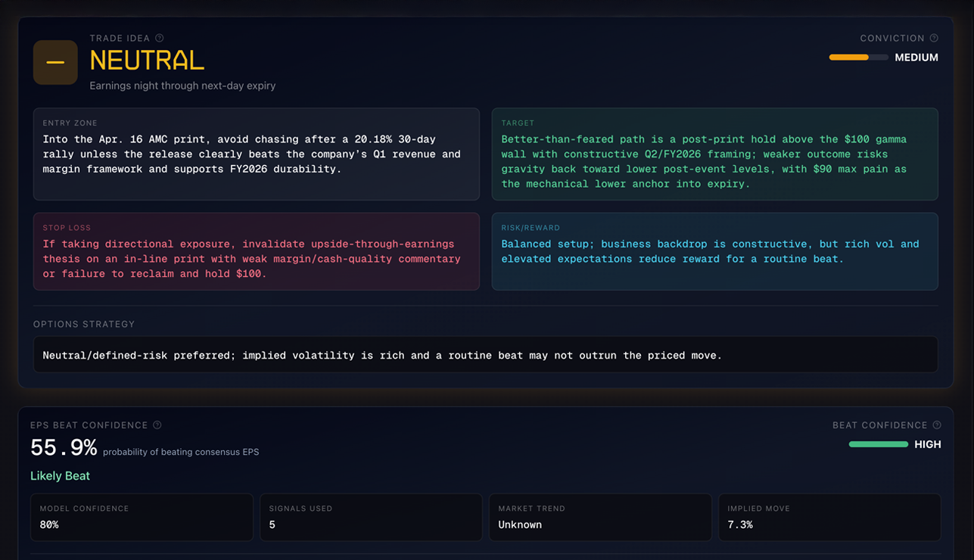Click the green Beat Confidence bar
The width and height of the screenshot is (974, 560).
[878, 444]
